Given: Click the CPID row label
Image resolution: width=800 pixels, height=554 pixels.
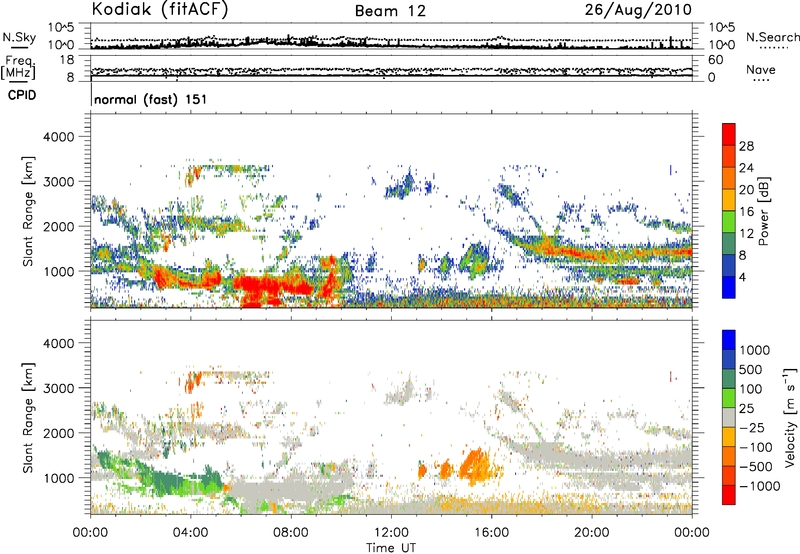Looking at the screenshot, I should point(22,95).
